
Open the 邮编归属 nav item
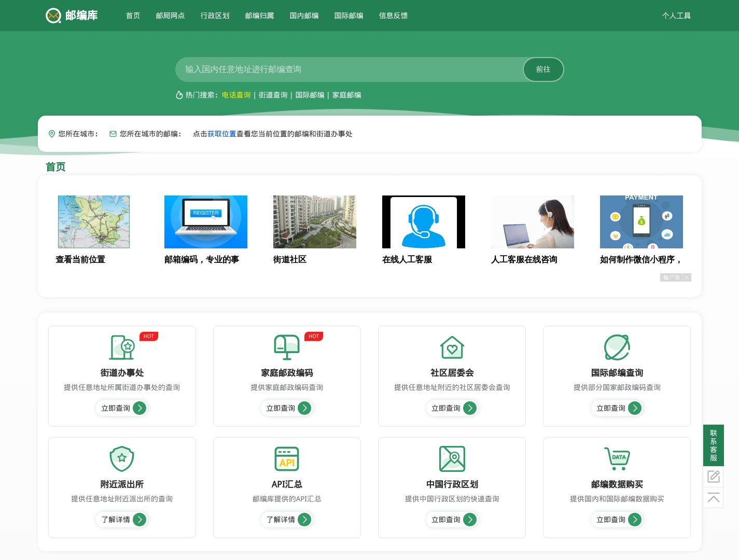point(259,16)
